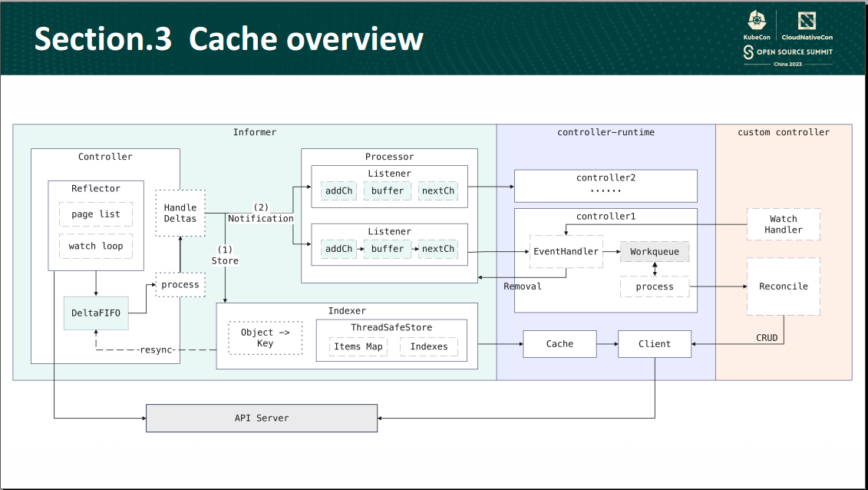
Task: Select the EventHandler block
Action: [566, 251]
